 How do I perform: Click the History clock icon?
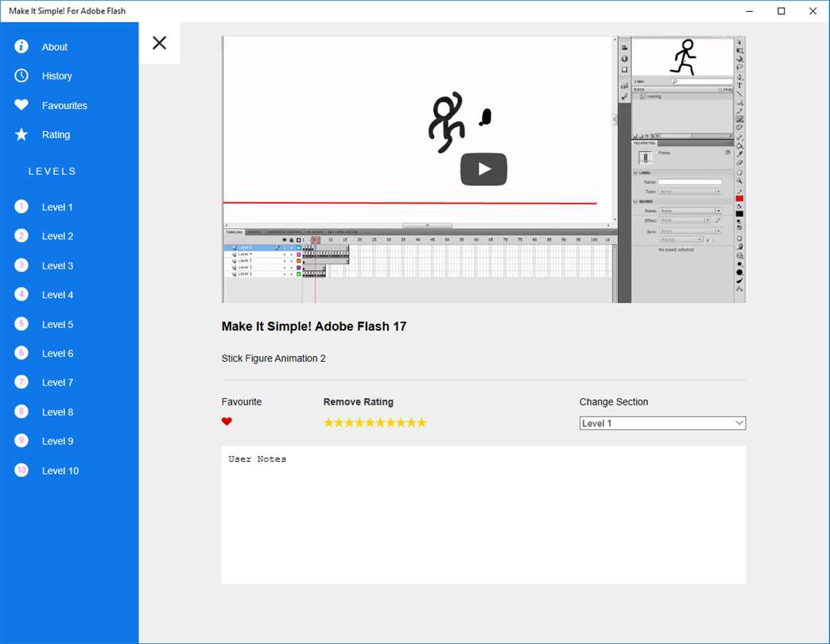[21, 76]
